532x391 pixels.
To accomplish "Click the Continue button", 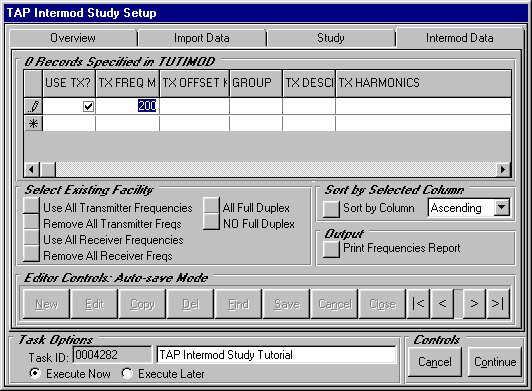I will pos(495,362).
